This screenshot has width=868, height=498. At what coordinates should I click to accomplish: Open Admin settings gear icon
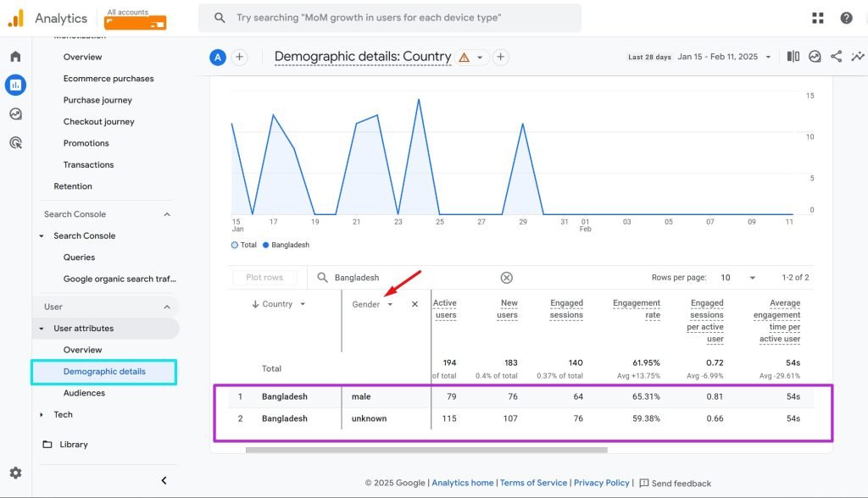coord(15,473)
